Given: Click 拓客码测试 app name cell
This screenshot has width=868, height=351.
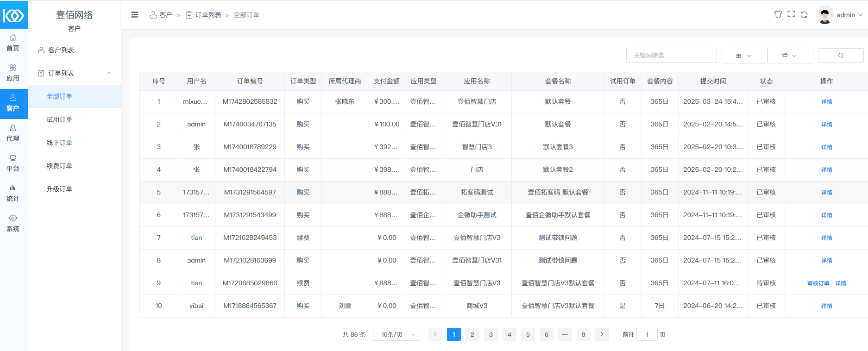Looking at the screenshot, I should click(477, 192).
